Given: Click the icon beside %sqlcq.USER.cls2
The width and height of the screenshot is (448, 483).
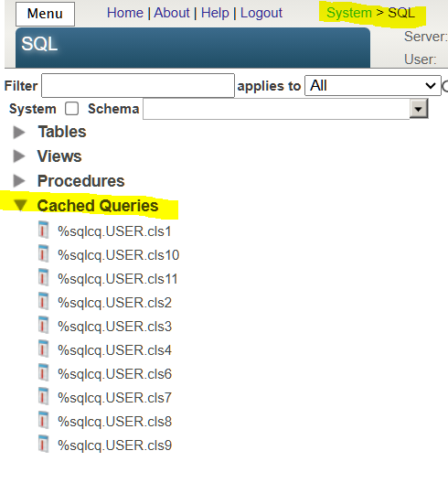Looking at the screenshot, I should click(43, 301).
